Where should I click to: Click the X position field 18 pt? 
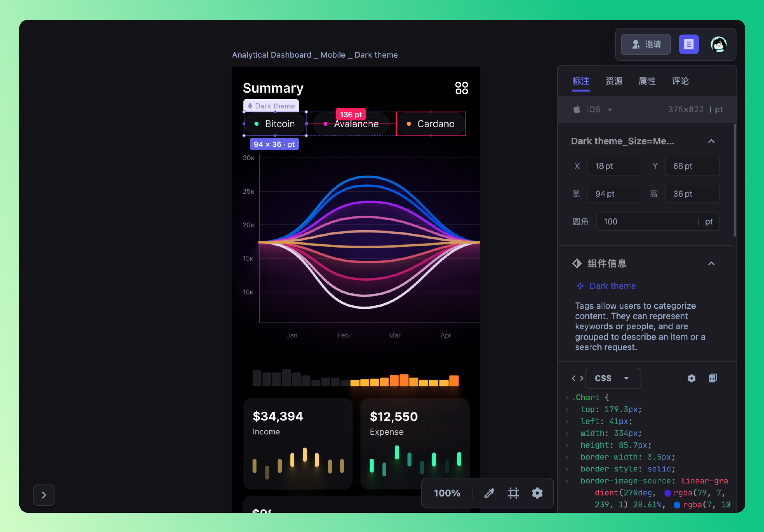click(x=615, y=166)
